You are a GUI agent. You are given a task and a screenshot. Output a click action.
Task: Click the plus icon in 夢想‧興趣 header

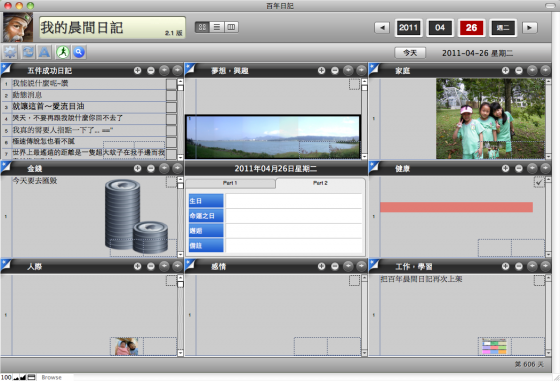(321, 70)
